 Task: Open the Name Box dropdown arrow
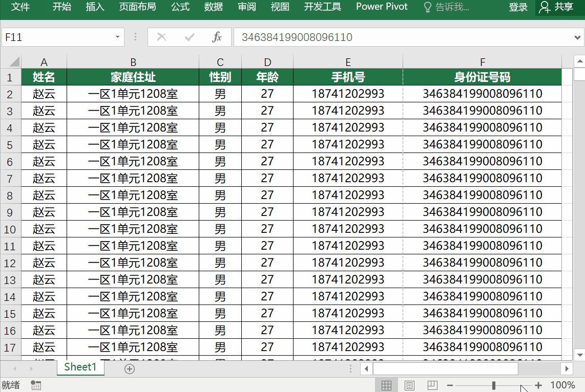(x=118, y=37)
